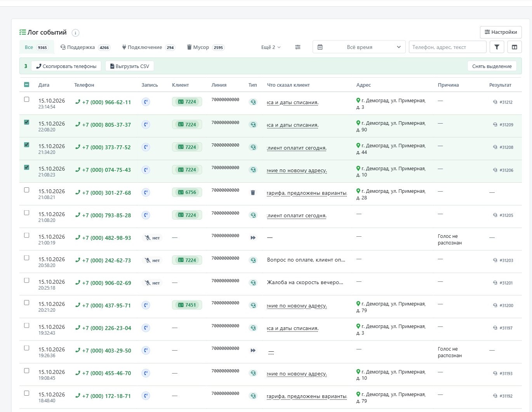Image resolution: width=532 pixels, height=412 pixels.
Task: Switch to the Все tab
Action: 37,47
